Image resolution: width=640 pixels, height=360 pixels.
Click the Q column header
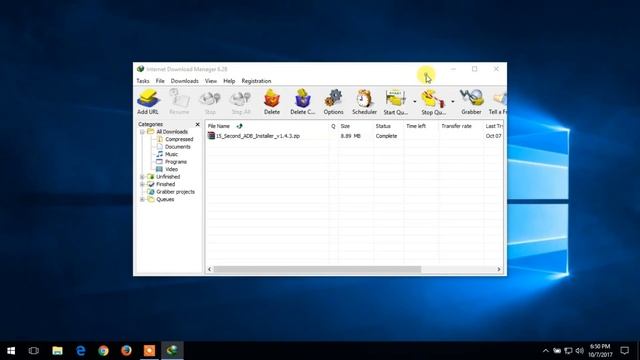pyautogui.click(x=333, y=126)
